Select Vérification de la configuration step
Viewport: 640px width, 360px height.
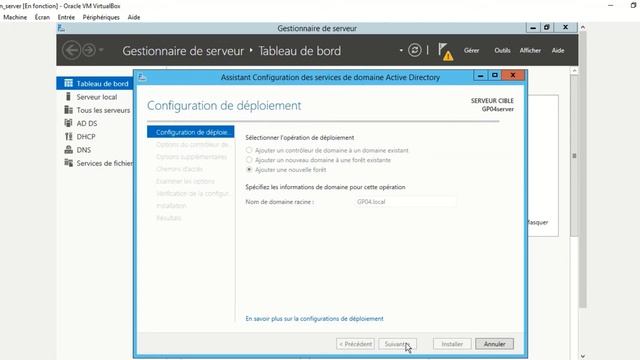(193, 193)
